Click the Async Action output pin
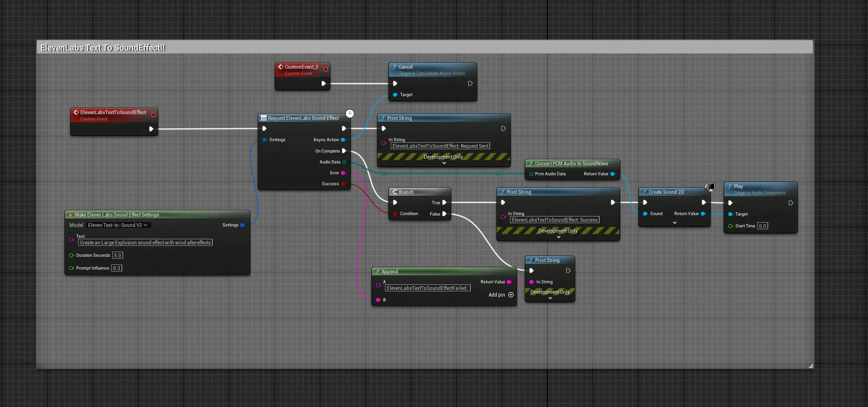The height and width of the screenshot is (407, 868). pos(343,140)
